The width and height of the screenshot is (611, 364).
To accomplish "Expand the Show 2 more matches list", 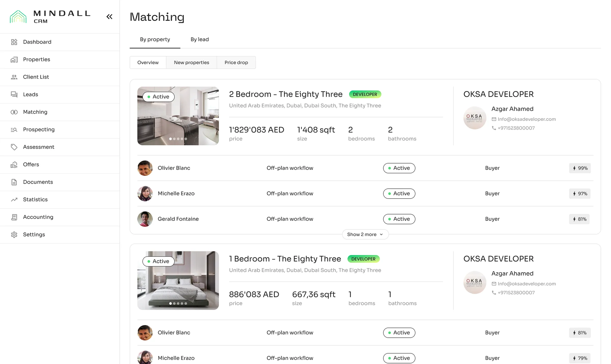I will click(x=365, y=234).
